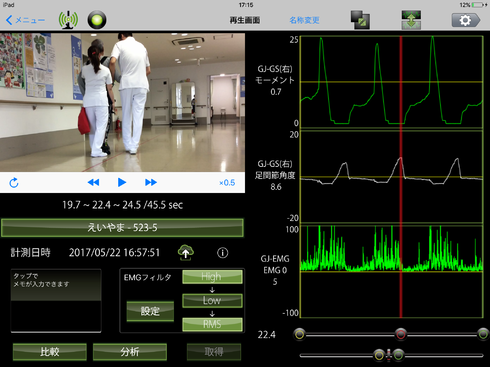Tap the GJ-EMG graph

coord(392,271)
